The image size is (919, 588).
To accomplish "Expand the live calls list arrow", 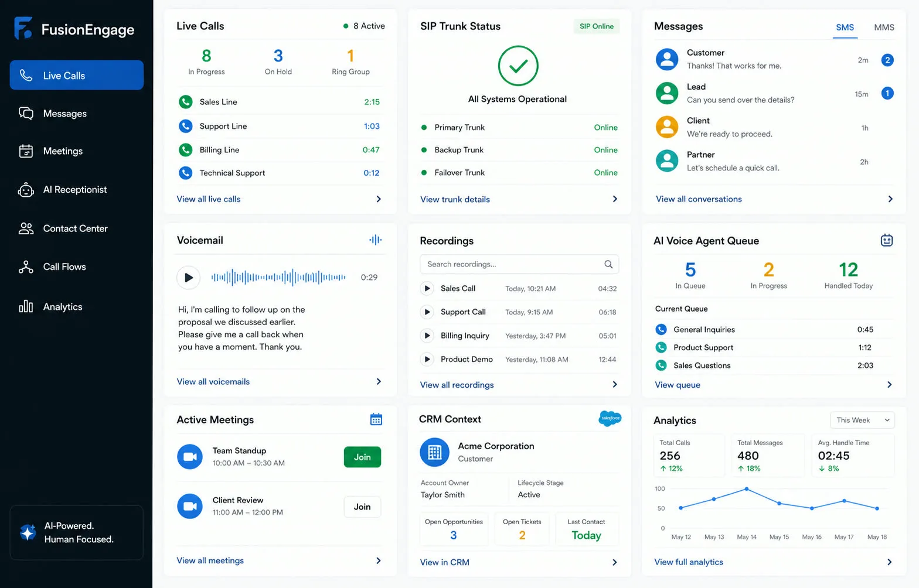I will click(379, 199).
